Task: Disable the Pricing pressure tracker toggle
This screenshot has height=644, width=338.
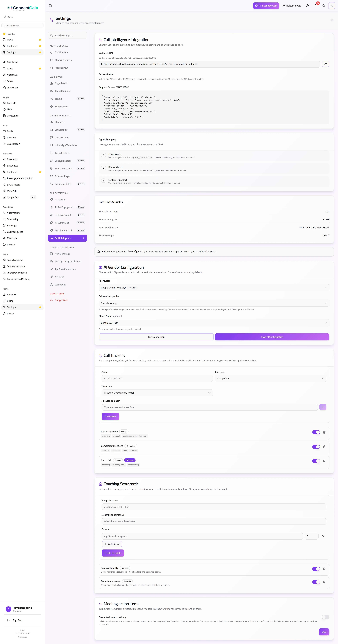Action: coord(316,432)
